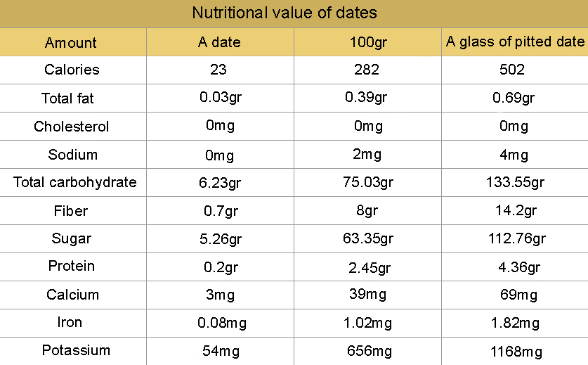Select the Calories row label
The height and width of the screenshot is (365, 588).
(72, 70)
